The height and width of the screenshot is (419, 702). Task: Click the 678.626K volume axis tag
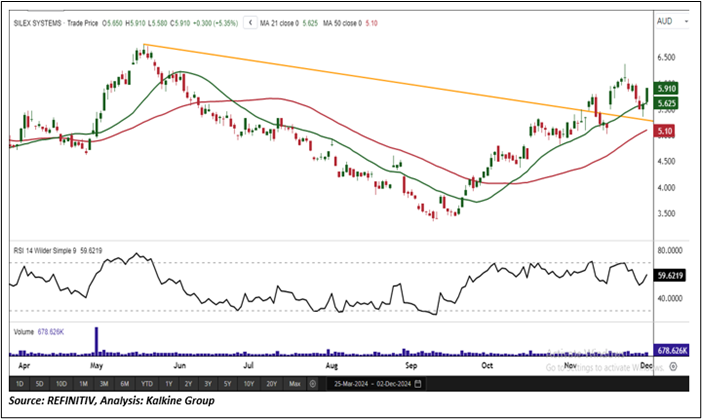[x=672, y=351]
